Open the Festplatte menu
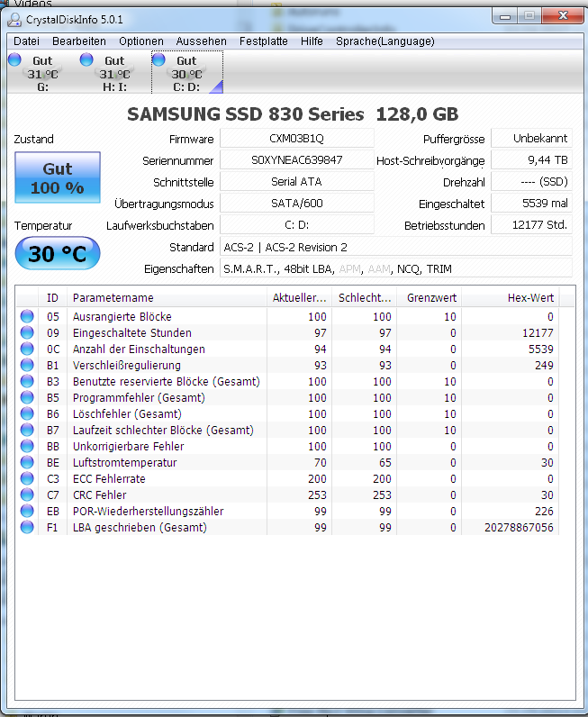The height and width of the screenshot is (717, 588). 264,41
